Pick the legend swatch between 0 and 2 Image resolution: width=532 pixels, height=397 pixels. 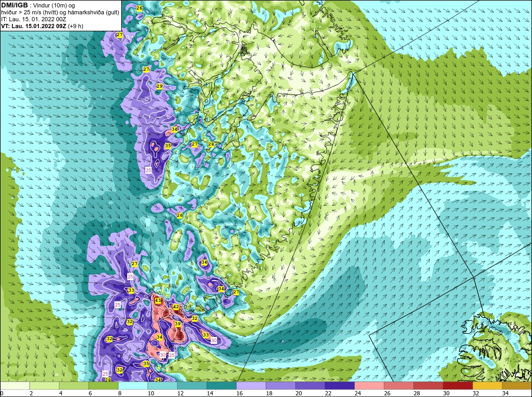15,386
